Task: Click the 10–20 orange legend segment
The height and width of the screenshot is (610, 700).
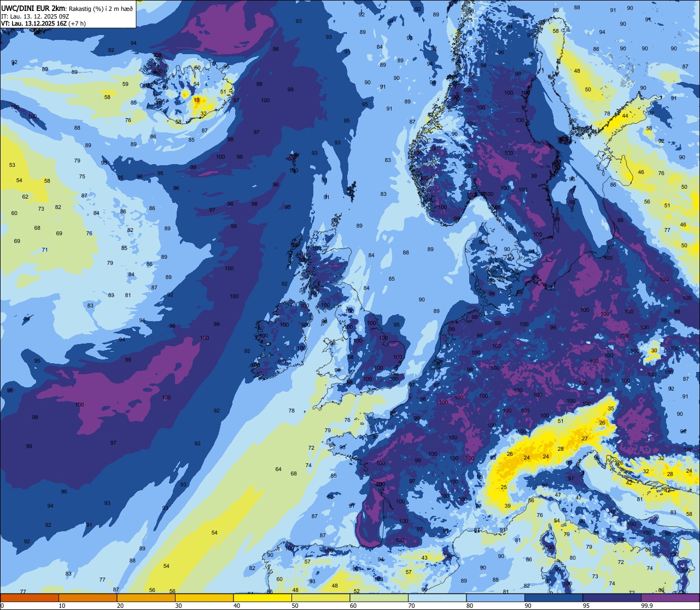Action: point(87,598)
